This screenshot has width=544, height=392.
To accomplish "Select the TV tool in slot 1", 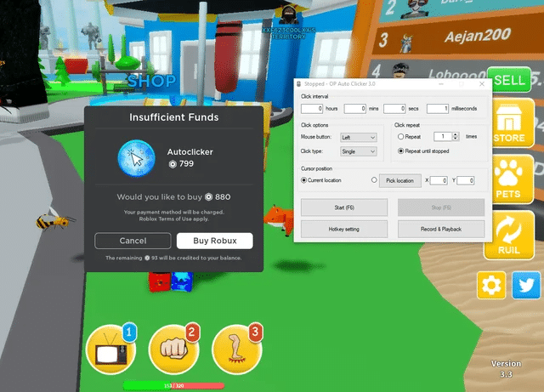I will [x=110, y=349].
